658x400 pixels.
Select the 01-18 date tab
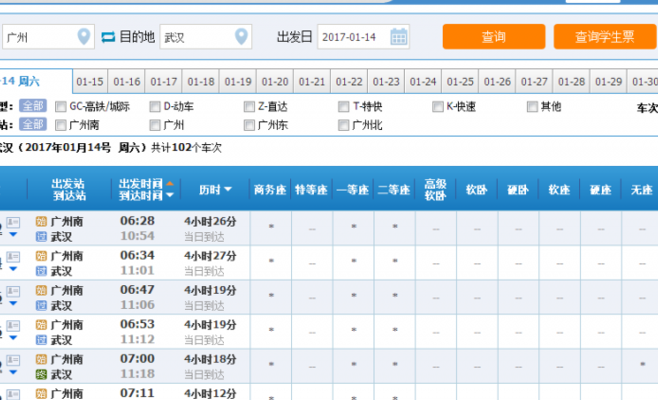(201, 81)
